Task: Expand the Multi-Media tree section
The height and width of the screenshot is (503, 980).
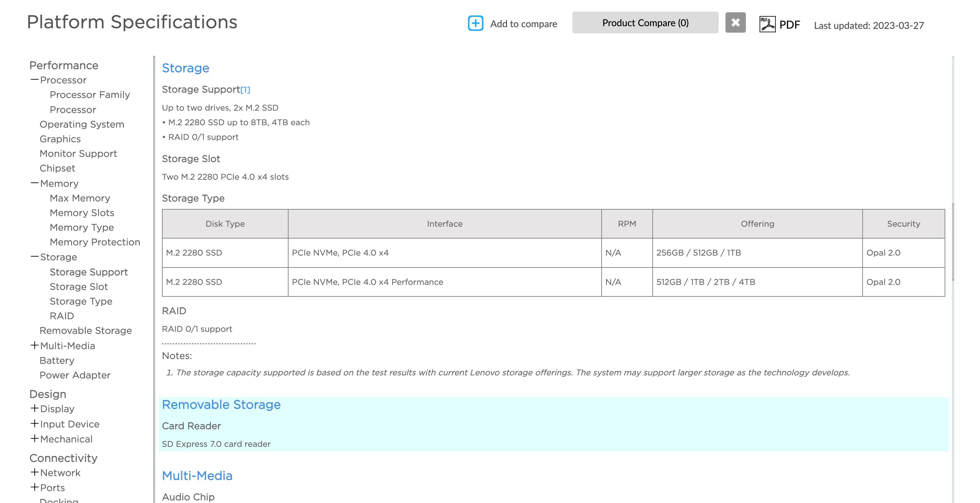Action: tap(35, 345)
